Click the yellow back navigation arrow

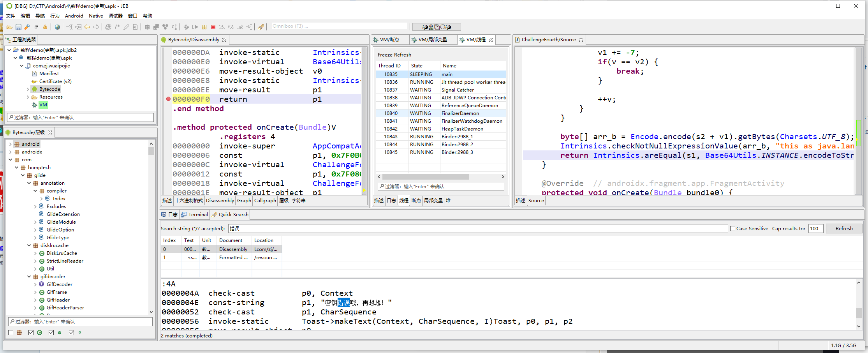[87, 27]
